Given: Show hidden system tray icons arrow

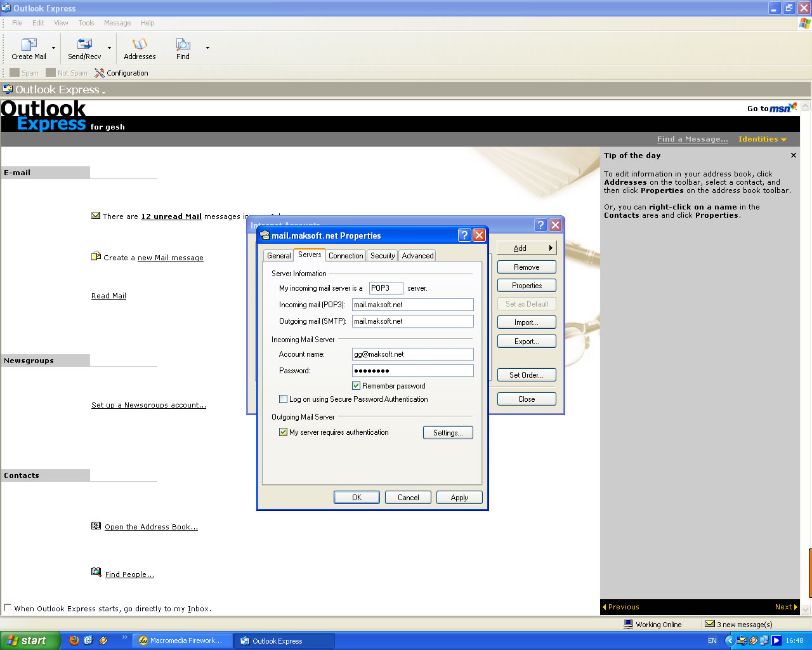Looking at the screenshot, I should [730, 641].
